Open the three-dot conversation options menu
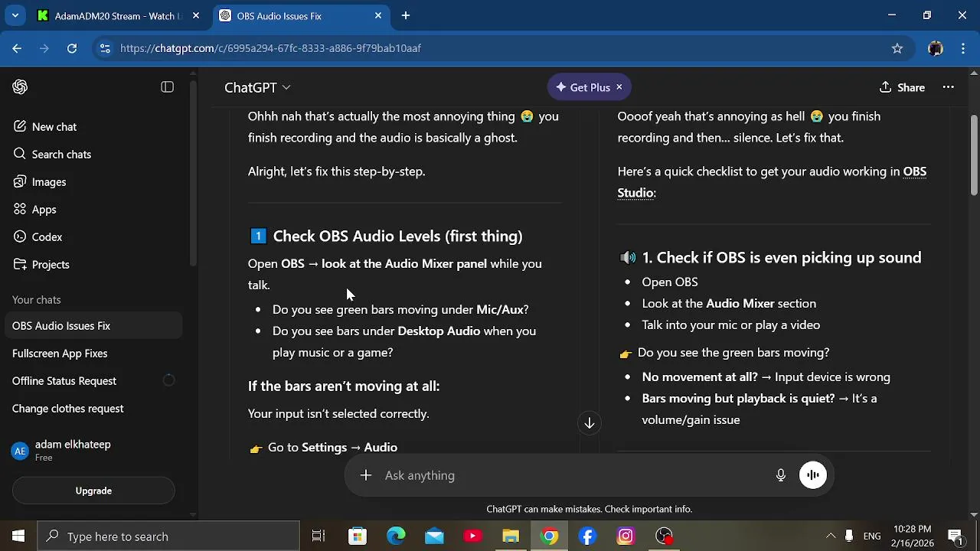The width and height of the screenshot is (980, 551). tap(948, 87)
